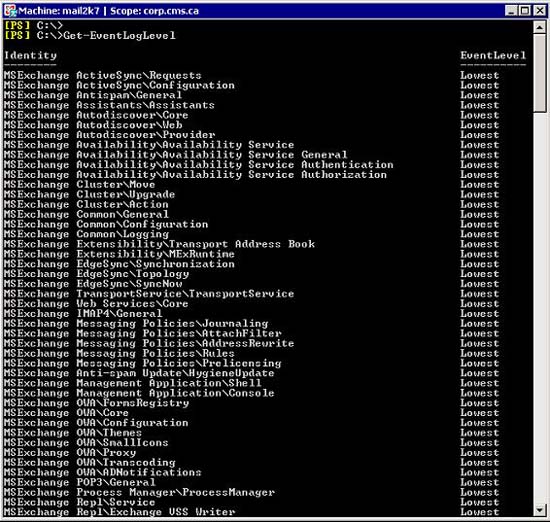Minimize the Exchange shell window
This screenshot has height=522, width=550.
pyautogui.click(x=511, y=11)
